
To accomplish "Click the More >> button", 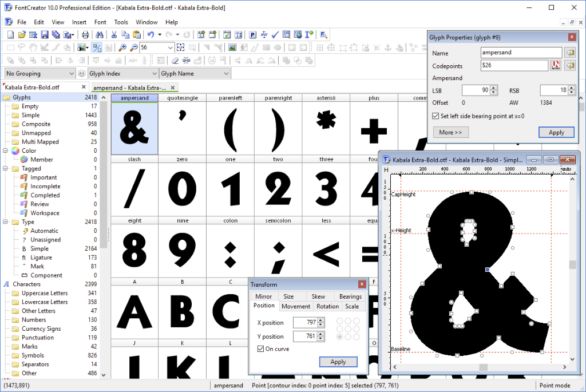I will 450,132.
